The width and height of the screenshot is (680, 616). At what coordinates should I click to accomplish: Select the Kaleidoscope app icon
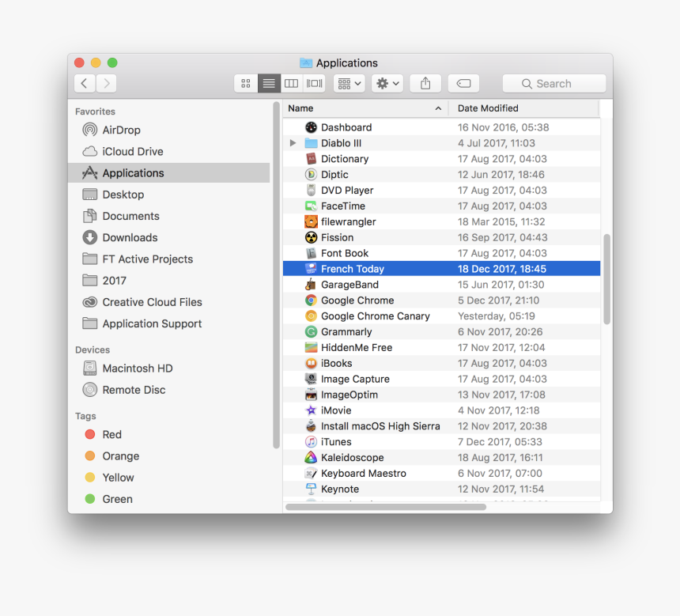311,457
